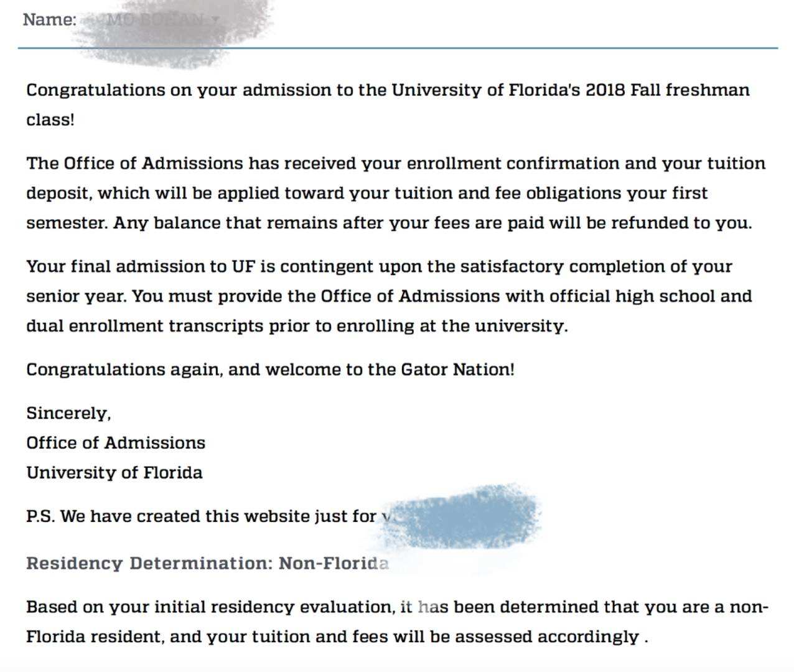The height and width of the screenshot is (672, 794).
Task: Open the name dropdown arrow
Action: point(215,20)
